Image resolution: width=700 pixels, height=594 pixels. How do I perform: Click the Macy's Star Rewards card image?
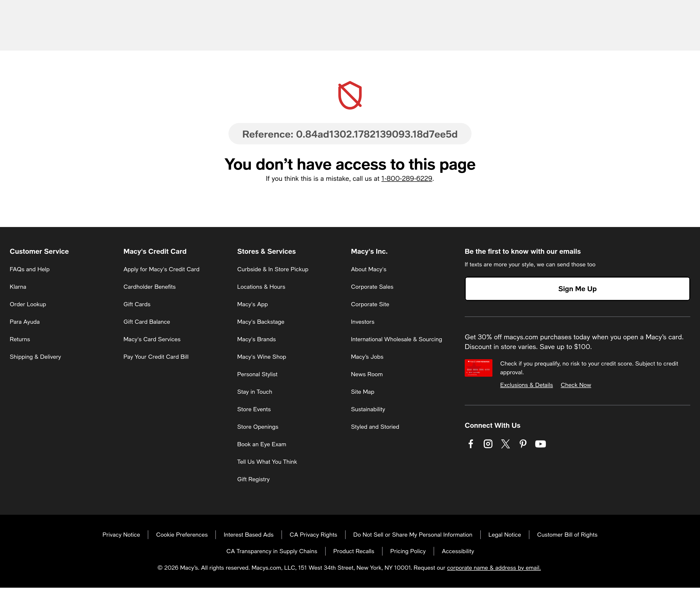tap(478, 368)
